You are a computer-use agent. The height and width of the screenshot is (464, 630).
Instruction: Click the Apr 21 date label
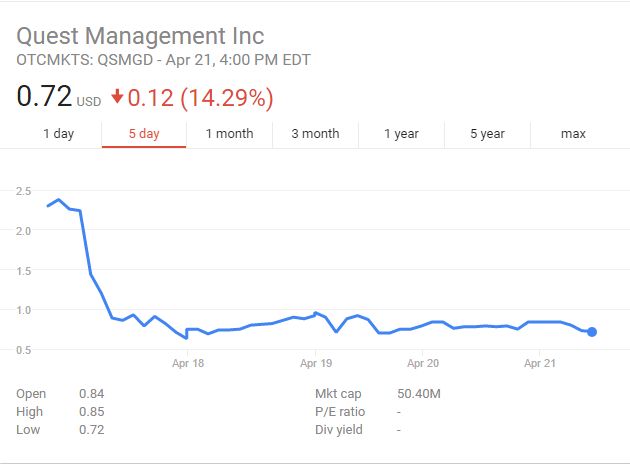click(540, 364)
